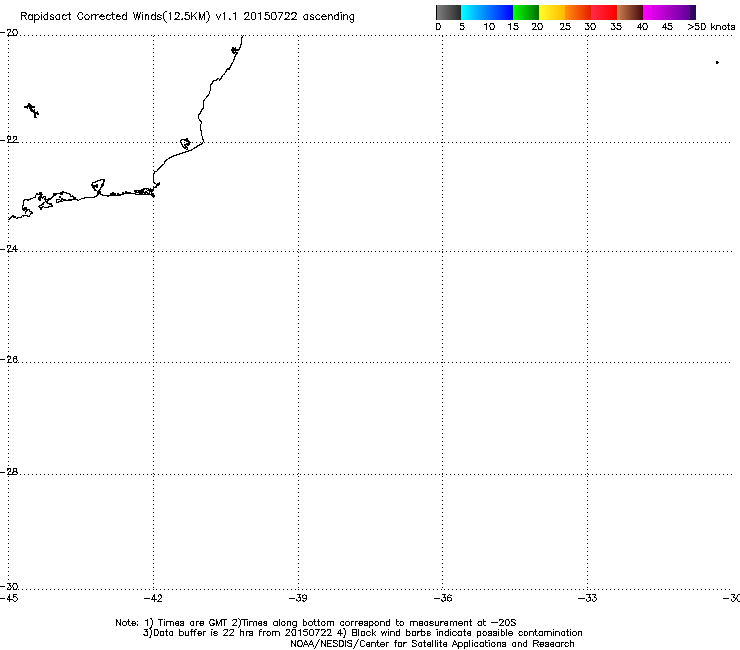Viewport: 740px width, 650px height.
Task: Click the longitude axis label '-39'
Action: (x=298, y=599)
